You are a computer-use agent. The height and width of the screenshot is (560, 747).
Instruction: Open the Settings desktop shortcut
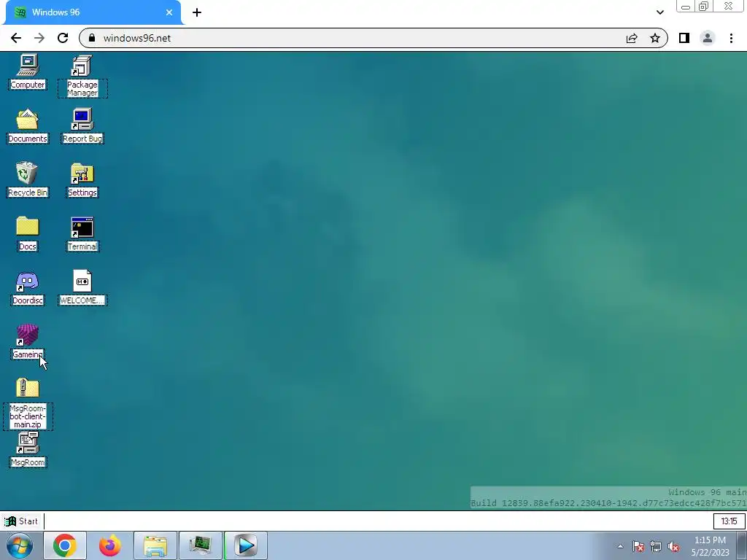point(82,179)
